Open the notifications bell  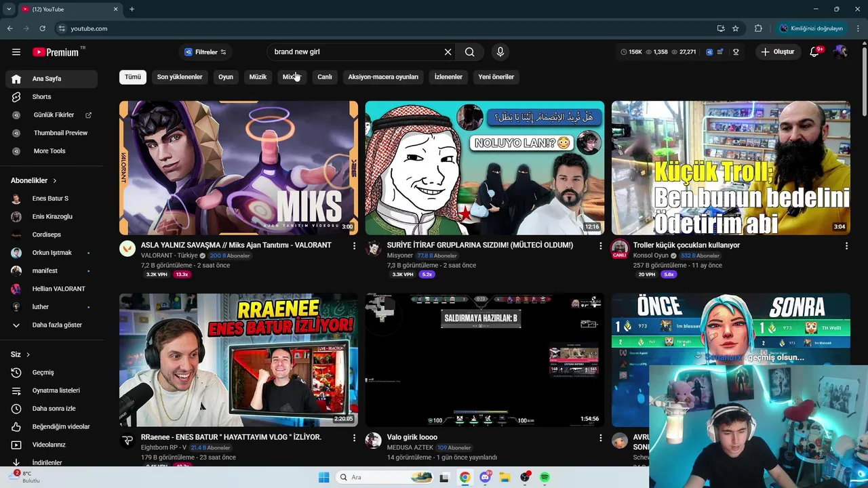point(815,52)
